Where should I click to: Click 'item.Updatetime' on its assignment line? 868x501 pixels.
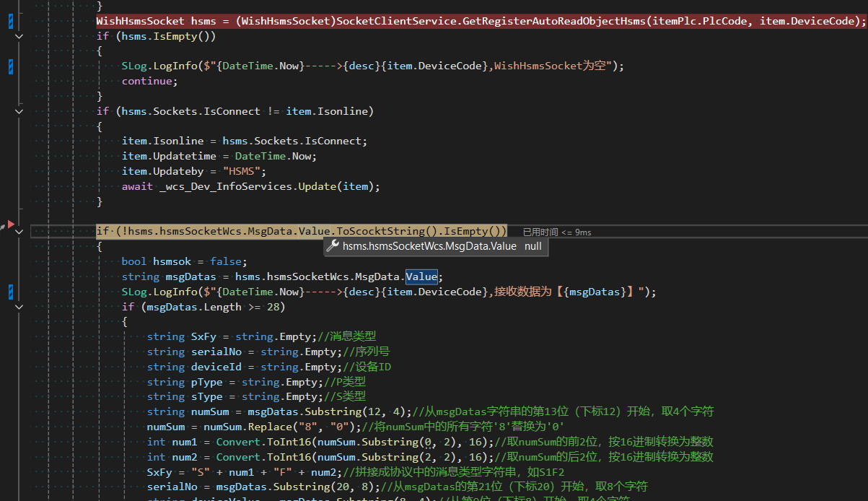tap(169, 156)
